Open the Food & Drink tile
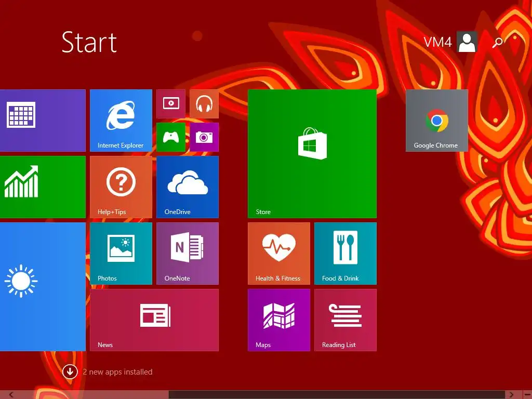 pyautogui.click(x=345, y=254)
